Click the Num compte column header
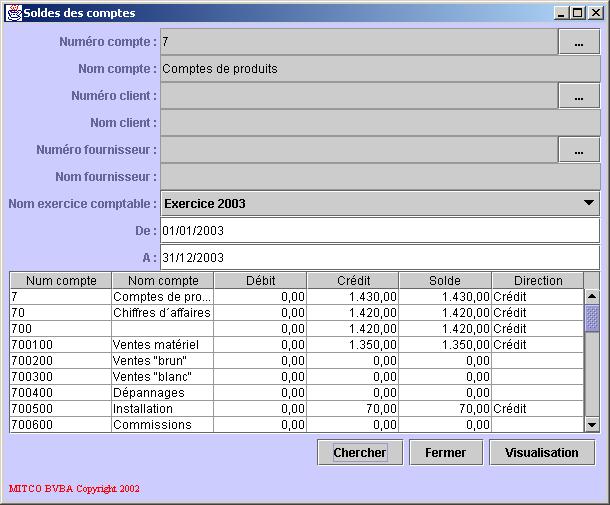The width and height of the screenshot is (610, 505). 61,281
